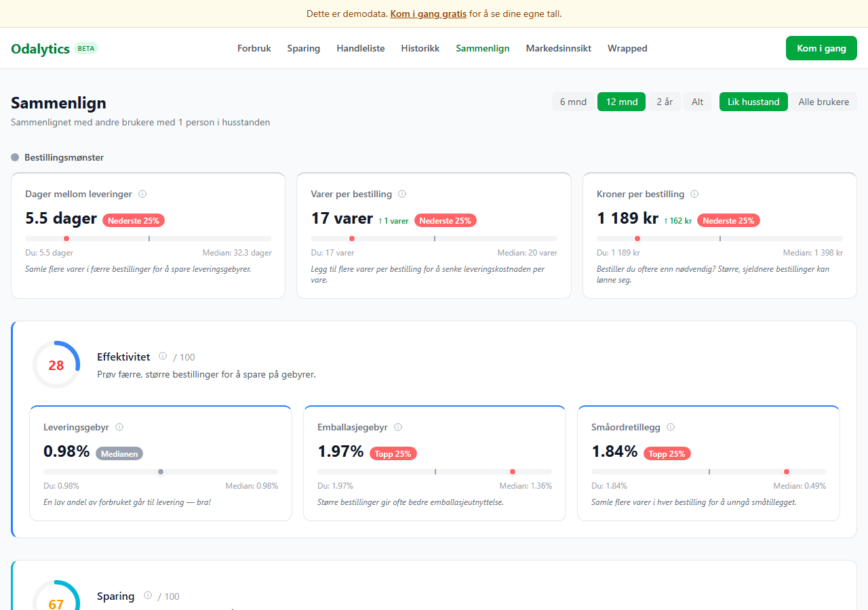Show info for Leveringsgebyr
Screen dimensions: 868x610
pos(119,427)
